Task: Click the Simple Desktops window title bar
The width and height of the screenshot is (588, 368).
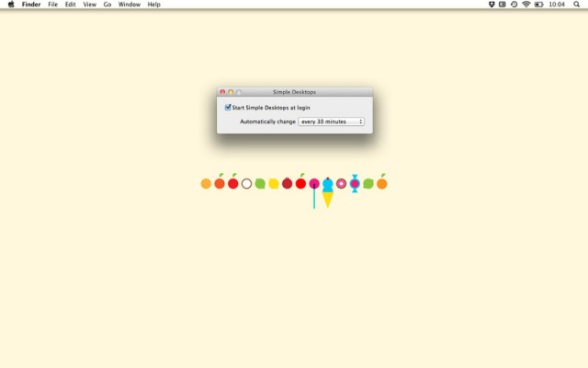Action: tap(294, 92)
